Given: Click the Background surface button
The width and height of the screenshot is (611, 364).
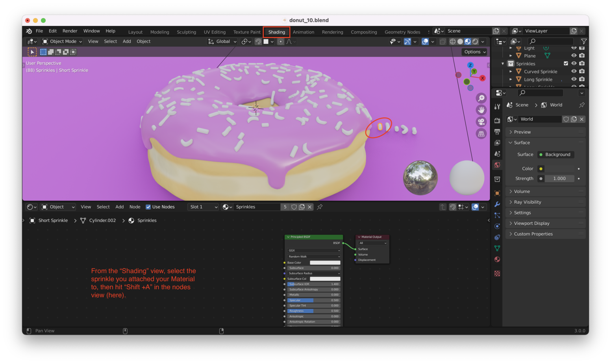Looking at the screenshot, I should pos(555,154).
